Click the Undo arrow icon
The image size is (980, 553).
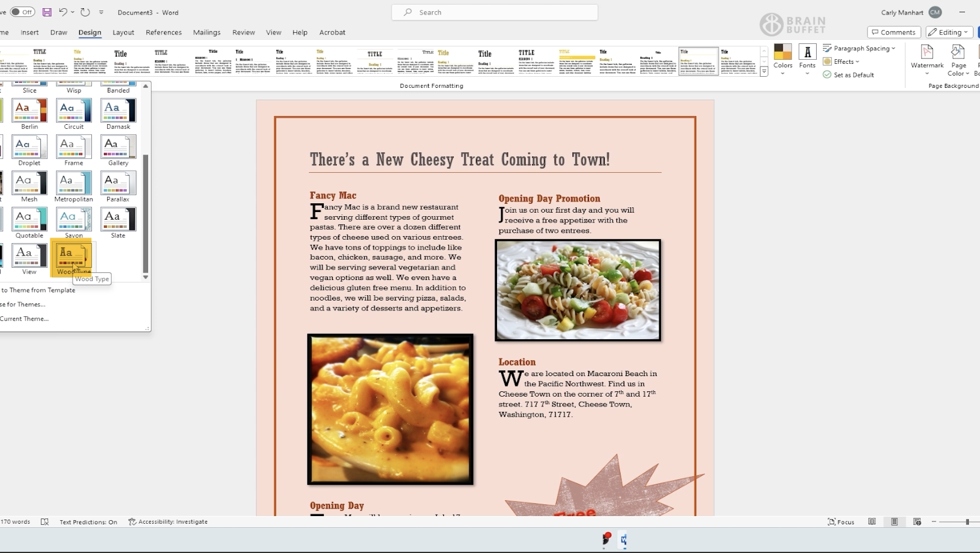coord(63,12)
